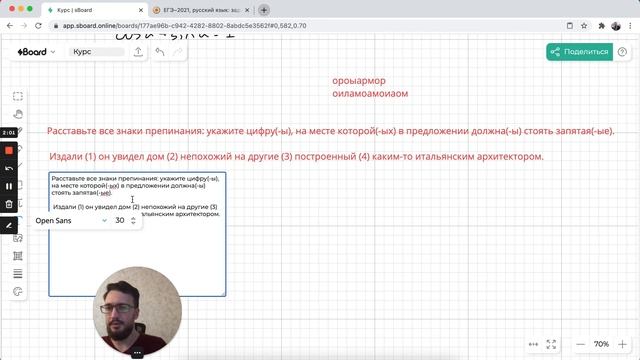Redo the board action

pos(178,52)
